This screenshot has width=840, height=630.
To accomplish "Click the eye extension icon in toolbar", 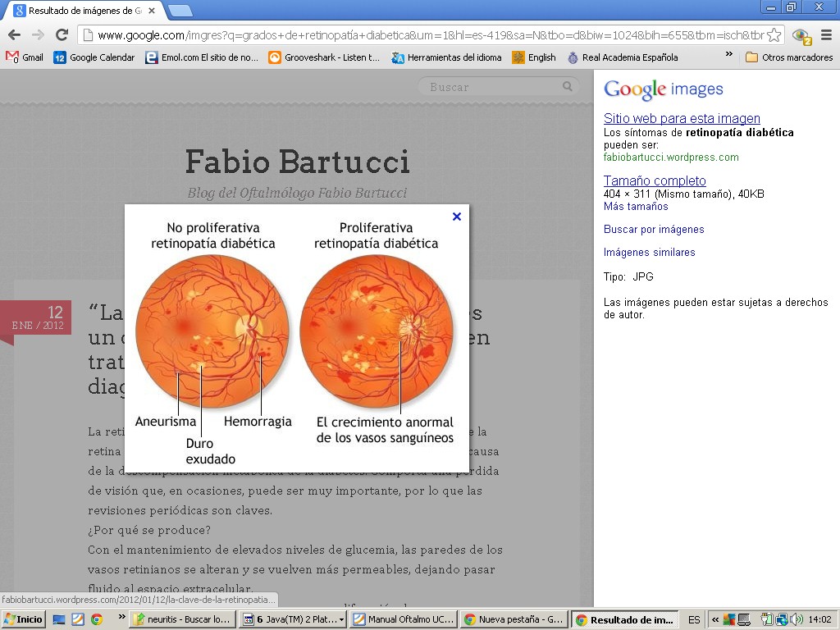I will pyautogui.click(x=801, y=36).
